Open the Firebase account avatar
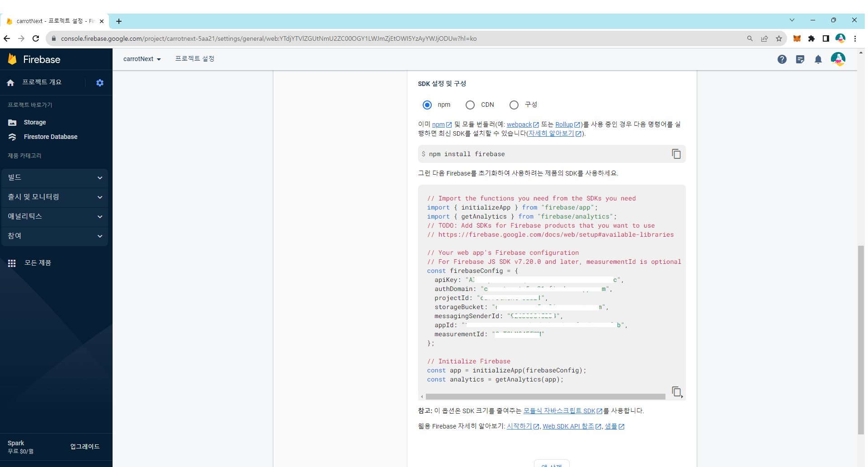The width and height of the screenshot is (868, 467). point(838,59)
